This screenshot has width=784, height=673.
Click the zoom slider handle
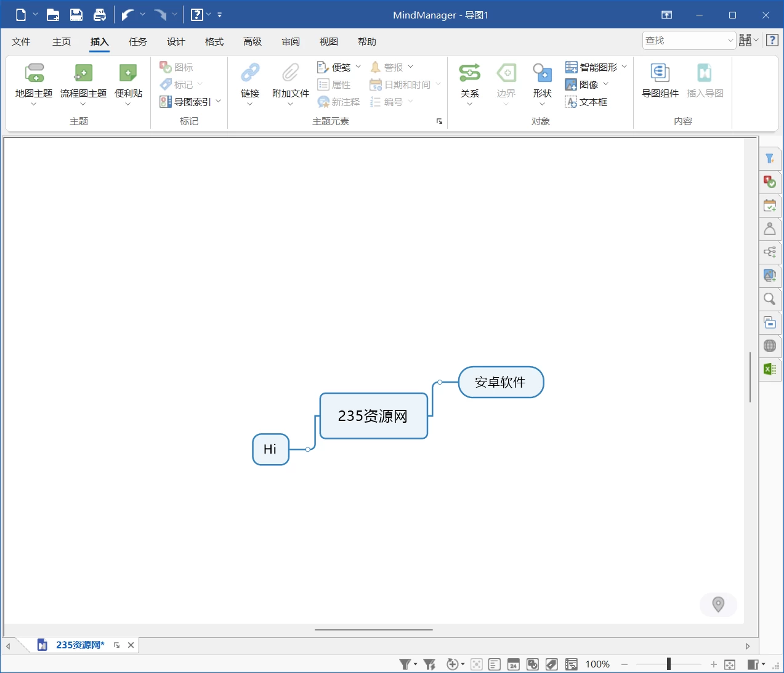668,664
